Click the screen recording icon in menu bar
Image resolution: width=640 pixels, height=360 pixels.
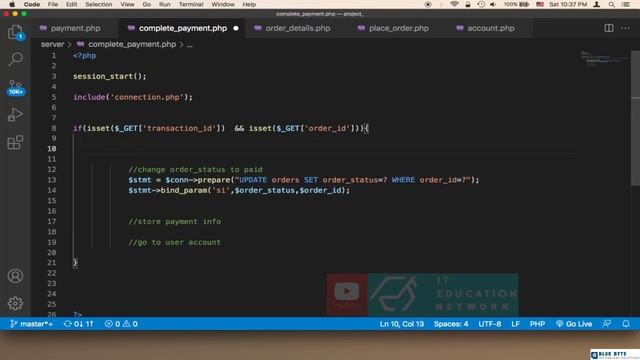point(428,4)
